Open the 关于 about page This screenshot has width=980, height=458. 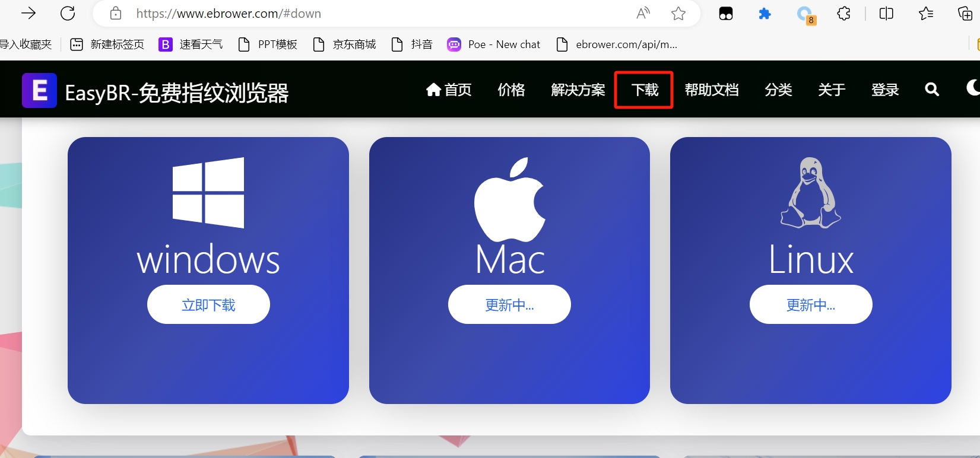coord(832,90)
